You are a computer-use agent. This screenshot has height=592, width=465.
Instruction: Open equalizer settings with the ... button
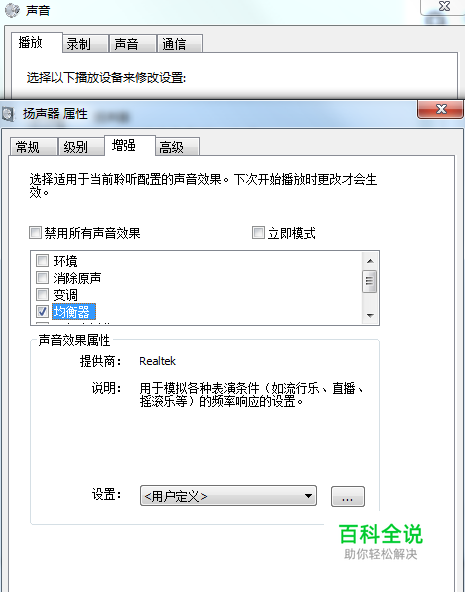coord(348,496)
